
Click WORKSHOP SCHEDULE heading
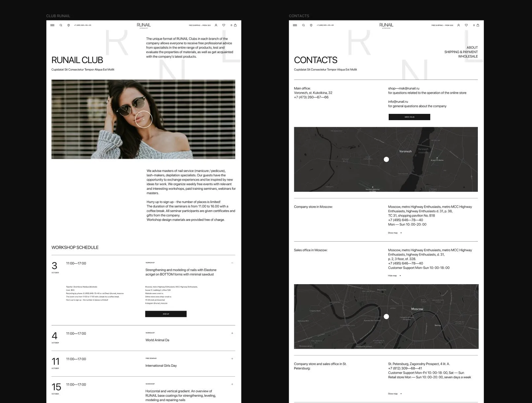[75, 248]
